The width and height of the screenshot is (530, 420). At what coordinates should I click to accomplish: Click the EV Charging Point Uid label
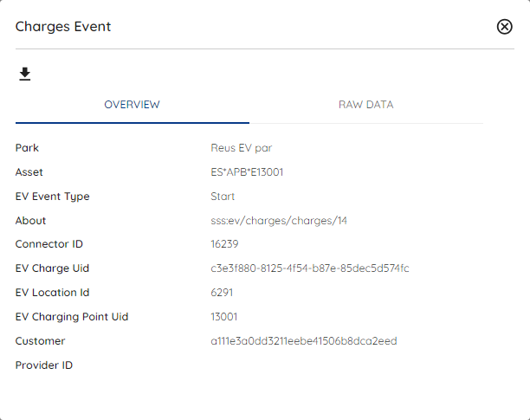click(72, 317)
